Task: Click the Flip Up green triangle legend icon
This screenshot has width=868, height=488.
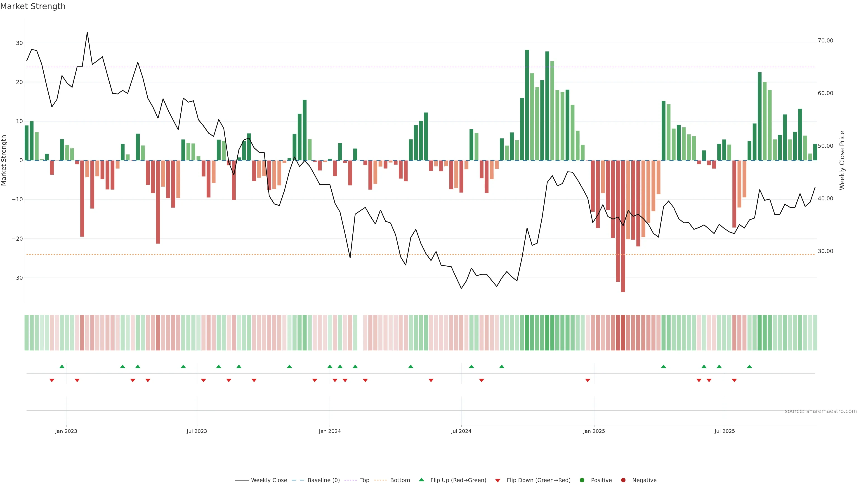Action: point(421,480)
